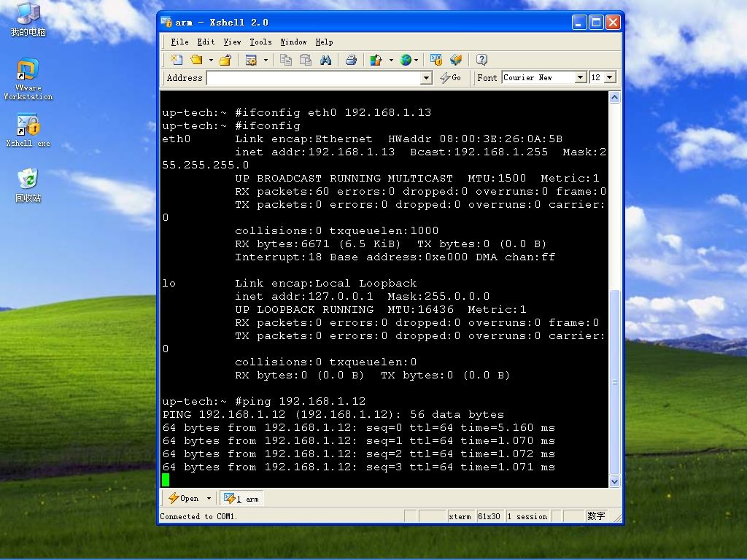Click terminal scrollbar up arrow

tap(614, 98)
